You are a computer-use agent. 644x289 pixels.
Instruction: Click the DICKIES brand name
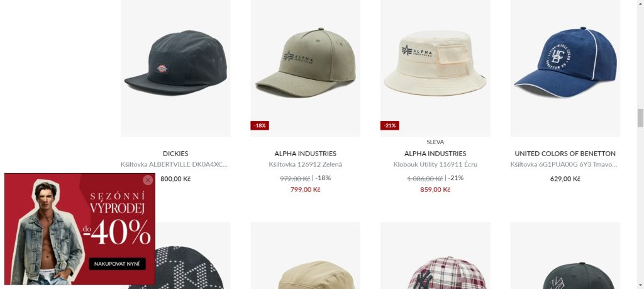tap(175, 154)
